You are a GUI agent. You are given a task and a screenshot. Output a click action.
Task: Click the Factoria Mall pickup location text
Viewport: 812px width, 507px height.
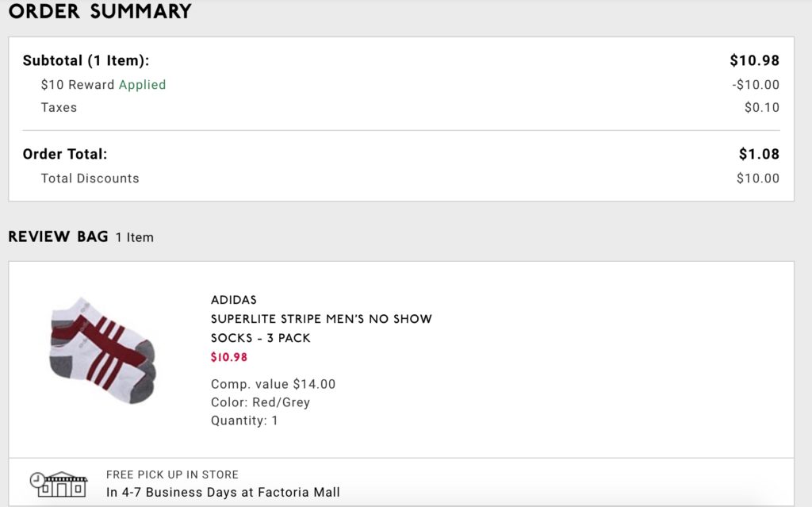coord(299,492)
